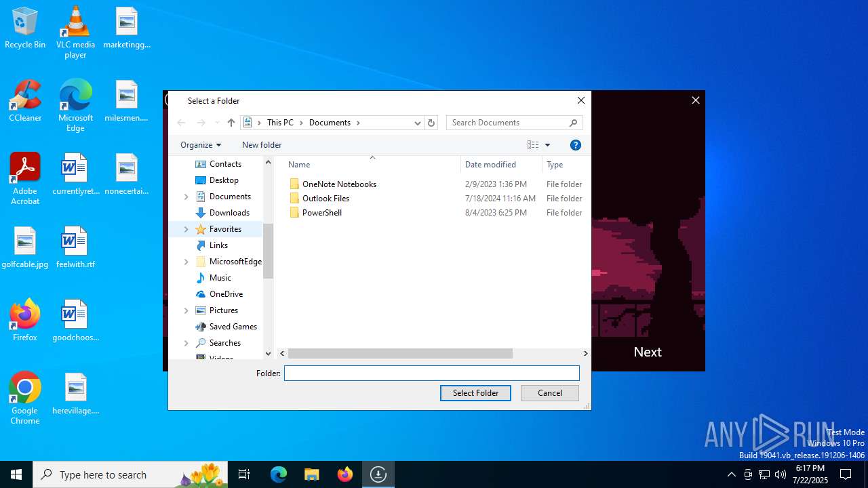Viewport: 868px width, 488px height.
Task: Click the New folder button
Action: 262,145
